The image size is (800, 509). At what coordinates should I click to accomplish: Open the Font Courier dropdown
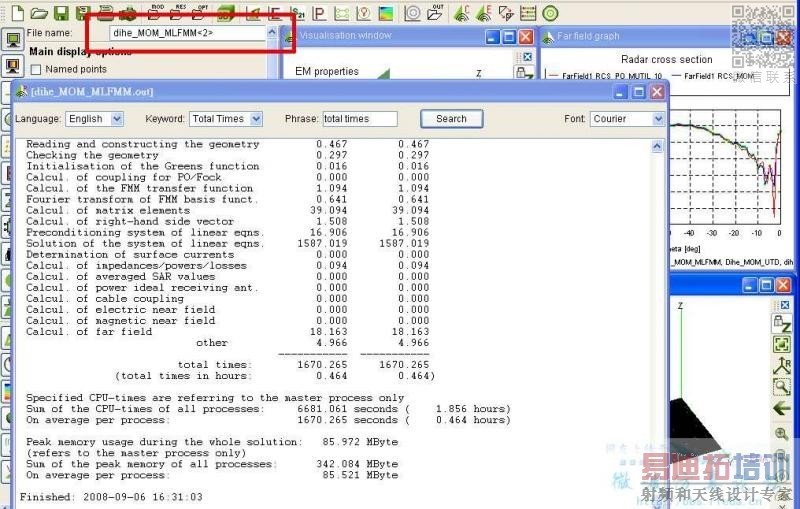coord(658,119)
